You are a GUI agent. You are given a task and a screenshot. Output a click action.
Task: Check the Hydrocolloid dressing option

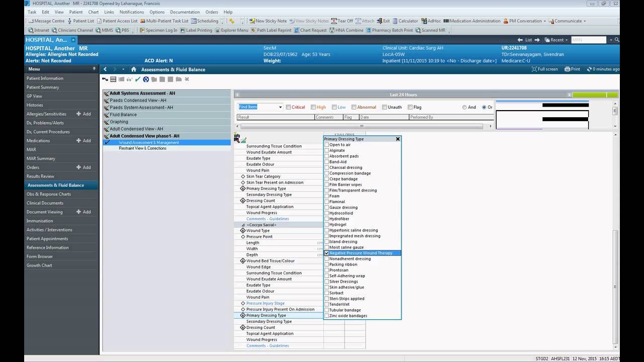pyautogui.click(x=327, y=213)
